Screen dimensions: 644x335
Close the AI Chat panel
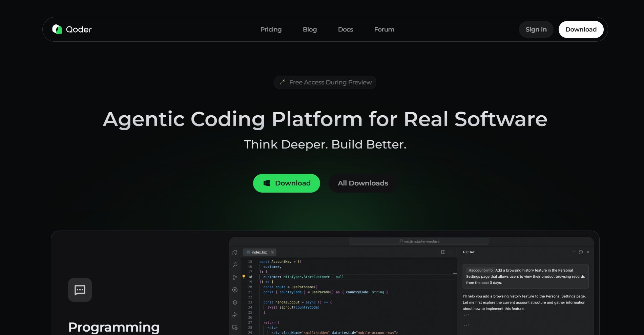click(x=588, y=252)
